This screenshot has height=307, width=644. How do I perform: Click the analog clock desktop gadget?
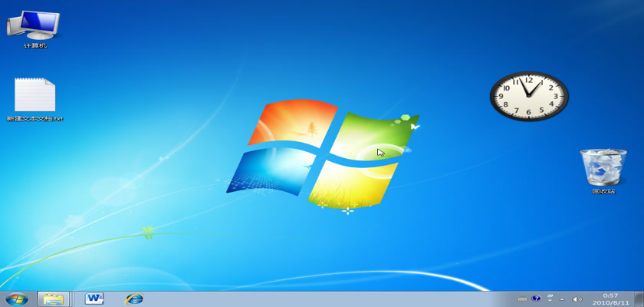click(529, 96)
